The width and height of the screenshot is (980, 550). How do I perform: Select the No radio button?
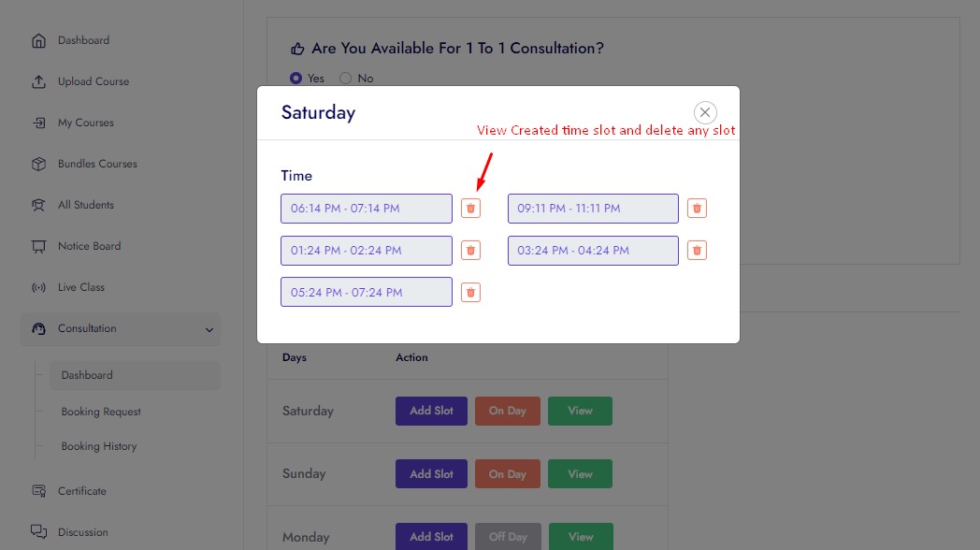click(x=346, y=79)
